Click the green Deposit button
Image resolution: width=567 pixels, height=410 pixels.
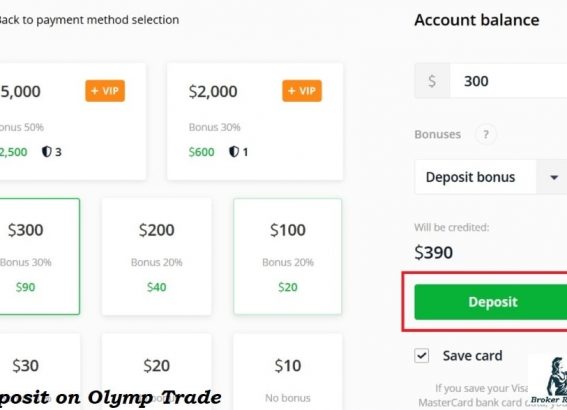(x=491, y=302)
